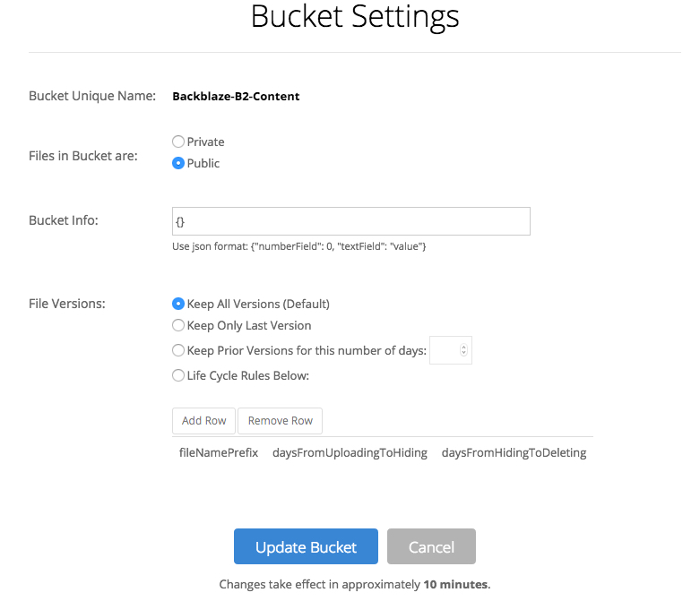Select Keep Prior Versions for number of days
This screenshot has height=601, width=700.
[x=178, y=350]
